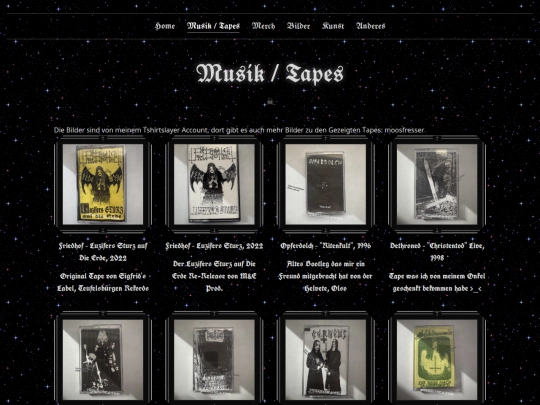This screenshot has width=540, height=405.
Task: Click the Musik / Tapes page heading
Action: [x=270, y=73]
